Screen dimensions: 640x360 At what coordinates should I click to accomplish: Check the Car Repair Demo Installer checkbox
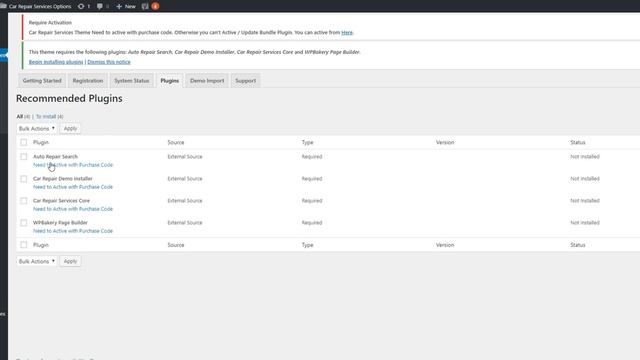(24, 179)
